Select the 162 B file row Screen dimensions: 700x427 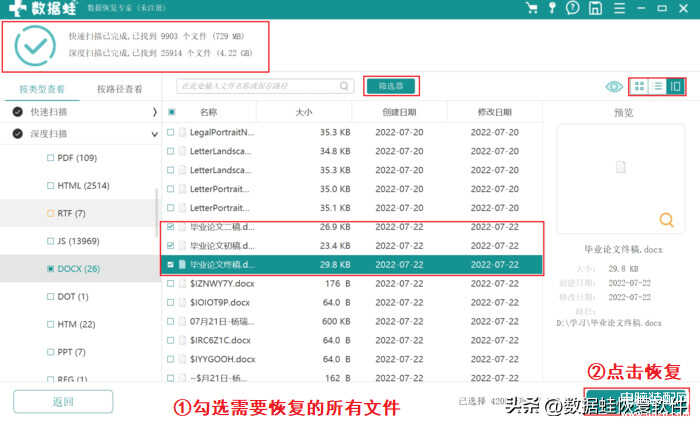pyautogui.click(x=353, y=377)
